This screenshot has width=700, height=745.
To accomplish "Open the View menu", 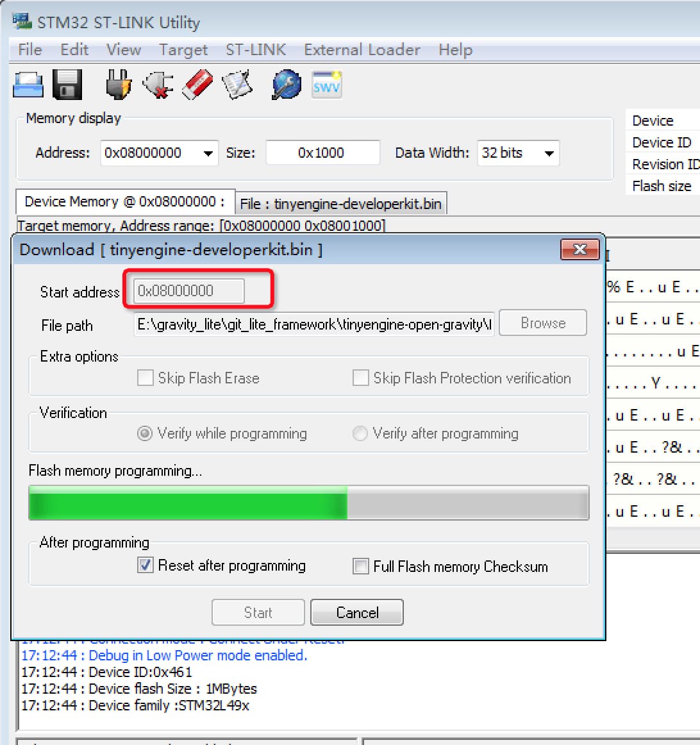I will pyautogui.click(x=124, y=49).
